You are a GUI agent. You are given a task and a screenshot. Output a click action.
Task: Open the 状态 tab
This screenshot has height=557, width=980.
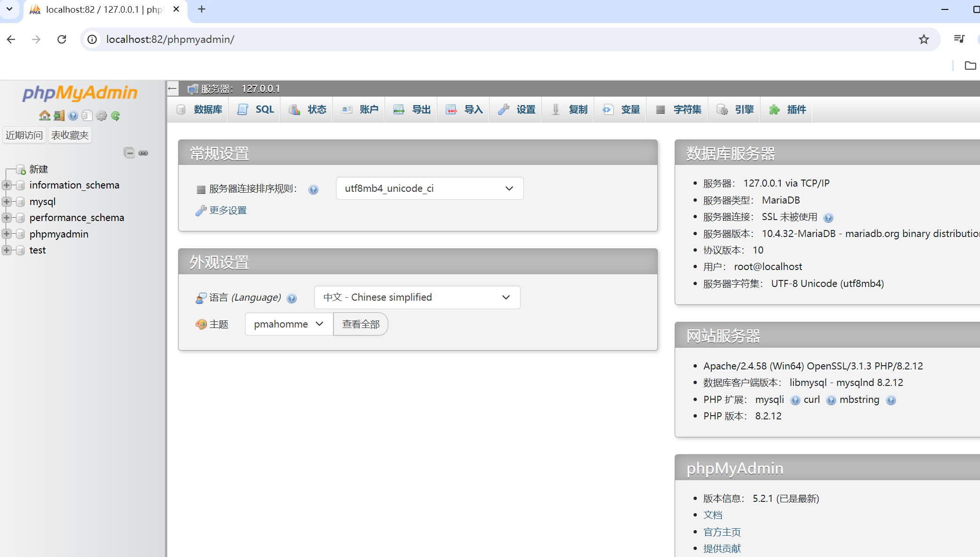[307, 110]
